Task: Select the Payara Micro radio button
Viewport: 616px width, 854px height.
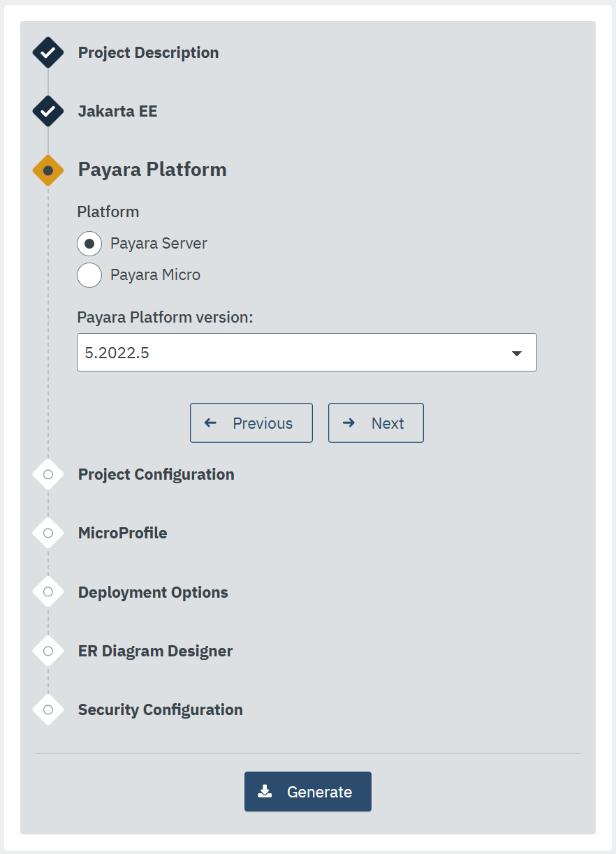Action: [89, 275]
